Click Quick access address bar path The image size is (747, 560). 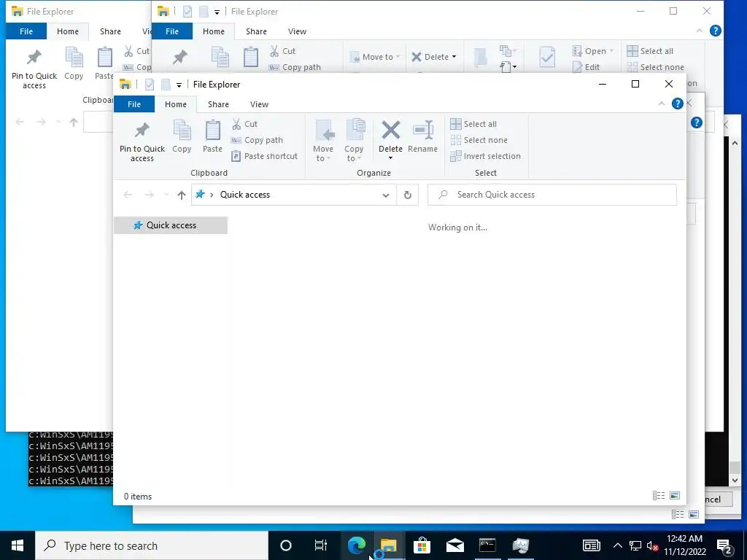pyautogui.click(x=245, y=195)
